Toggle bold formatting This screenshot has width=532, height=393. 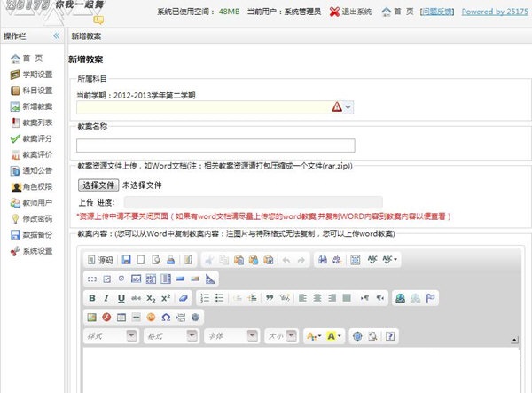coord(92,298)
